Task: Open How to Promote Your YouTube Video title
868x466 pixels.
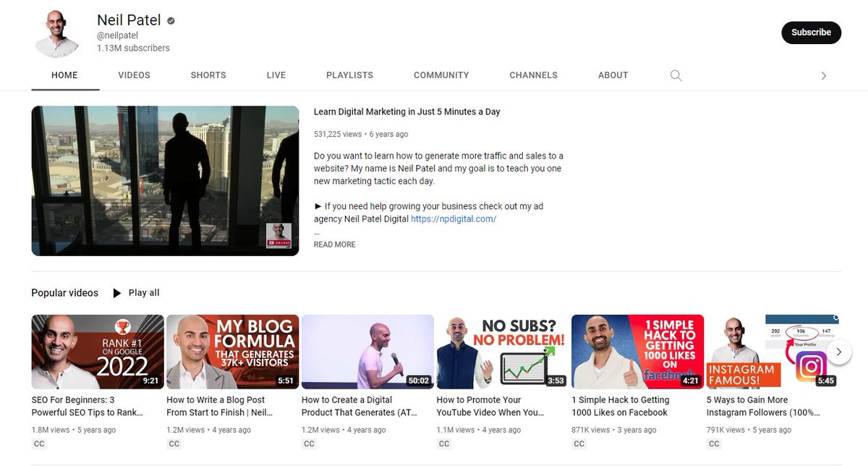Action: click(490, 407)
